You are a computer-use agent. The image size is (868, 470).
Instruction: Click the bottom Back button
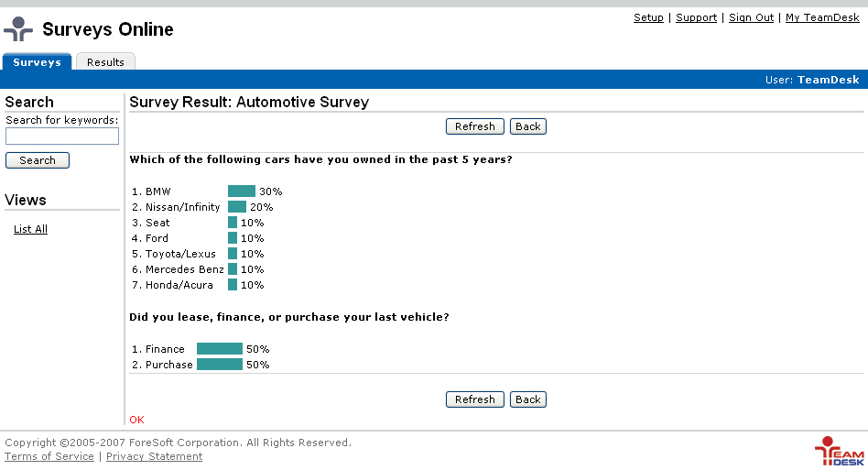[527, 399]
